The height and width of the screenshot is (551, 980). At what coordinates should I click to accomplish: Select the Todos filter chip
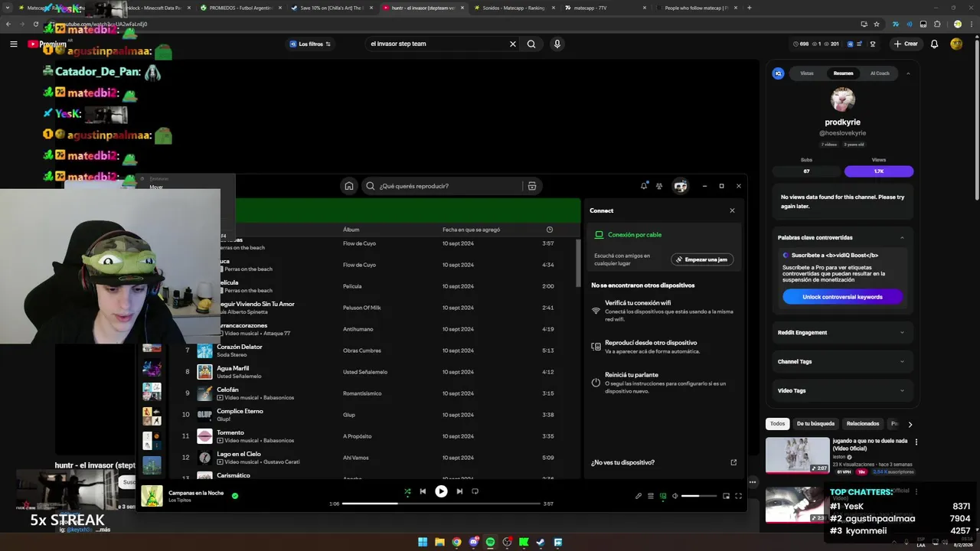[x=777, y=423]
